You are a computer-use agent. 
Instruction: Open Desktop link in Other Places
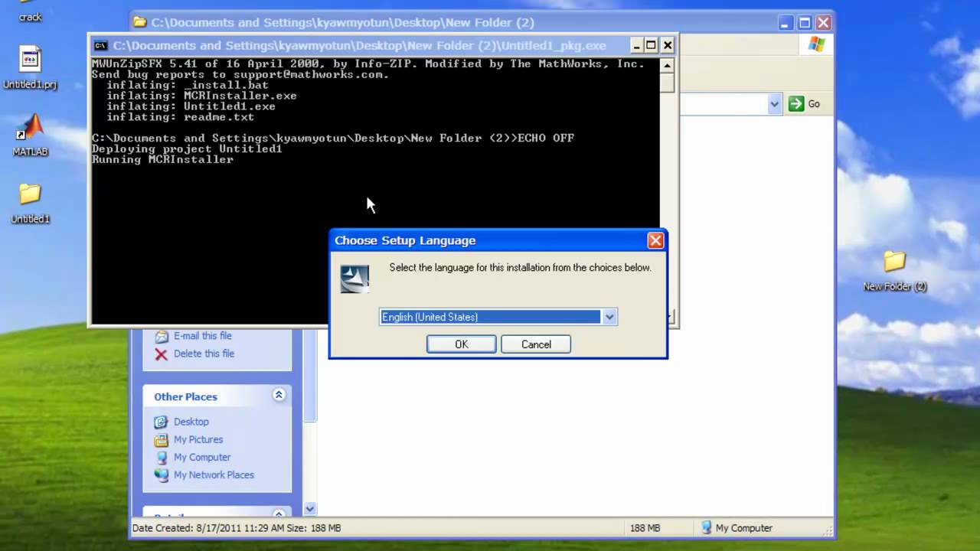click(191, 422)
